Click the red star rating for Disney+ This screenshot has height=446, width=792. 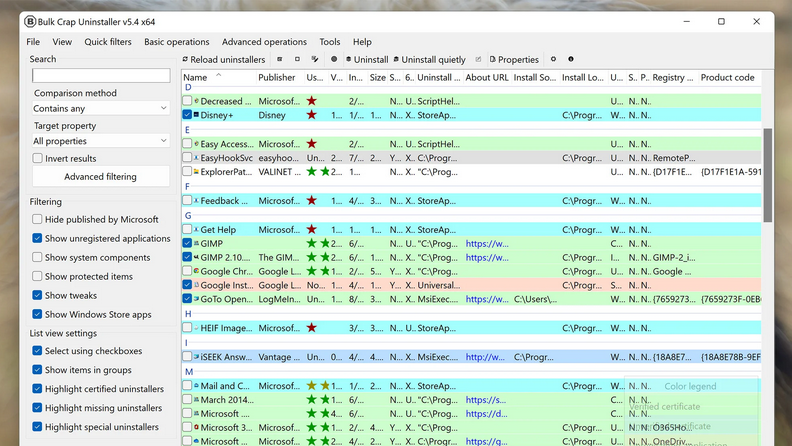coord(312,115)
